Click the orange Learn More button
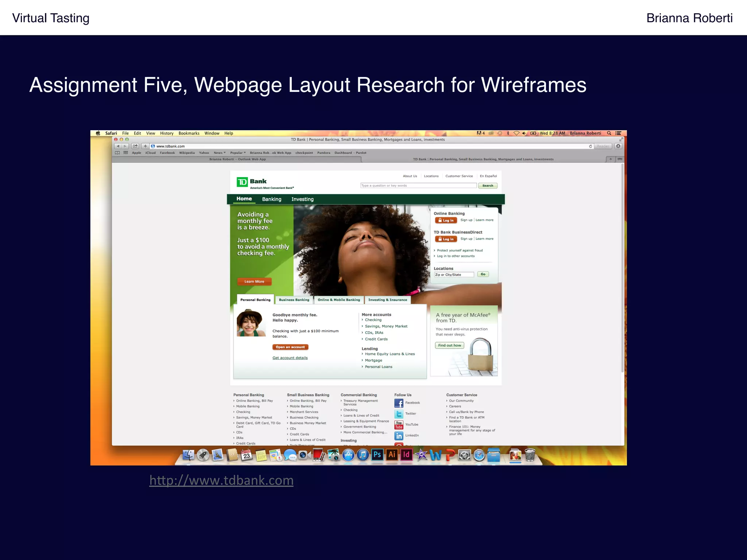This screenshot has width=747, height=560. click(254, 281)
